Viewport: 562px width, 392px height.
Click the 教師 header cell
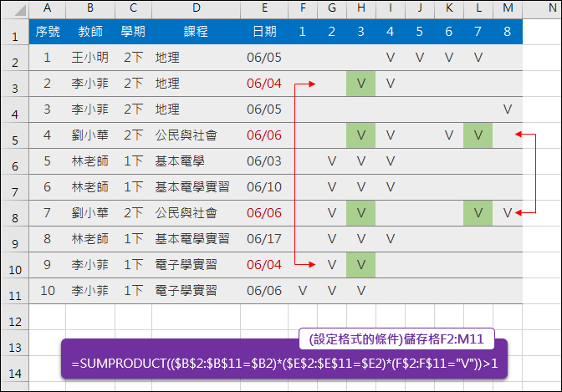[90, 32]
